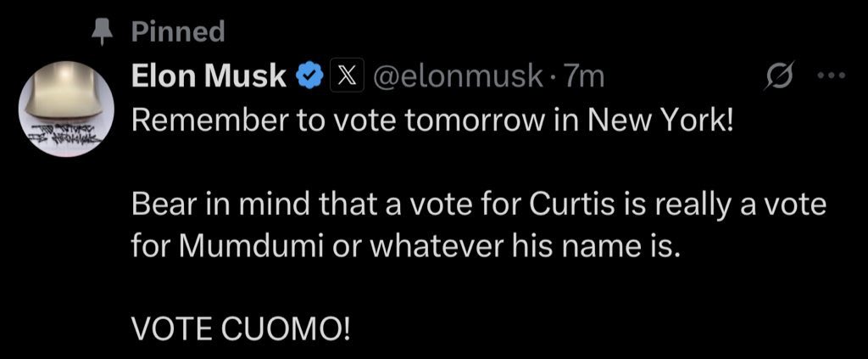Click the blue verified checkmark badge

pyautogui.click(x=308, y=77)
